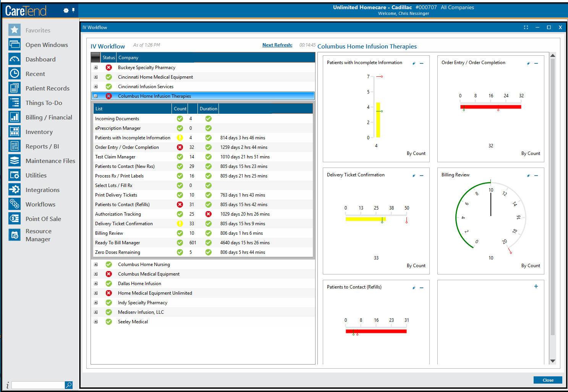Expand the Seeley Medical company row
The image size is (568, 392).
click(96, 321)
